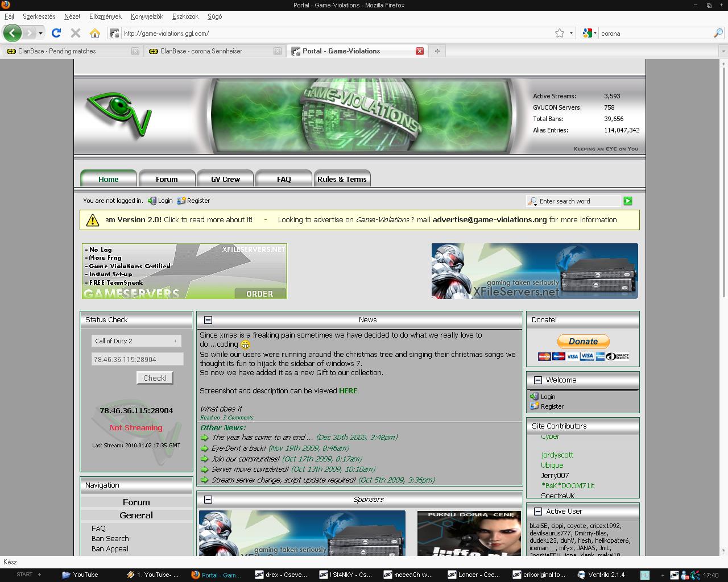728x582 pixels.
Task: Click the PayPal Donate button
Action: [x=583, y=342]
